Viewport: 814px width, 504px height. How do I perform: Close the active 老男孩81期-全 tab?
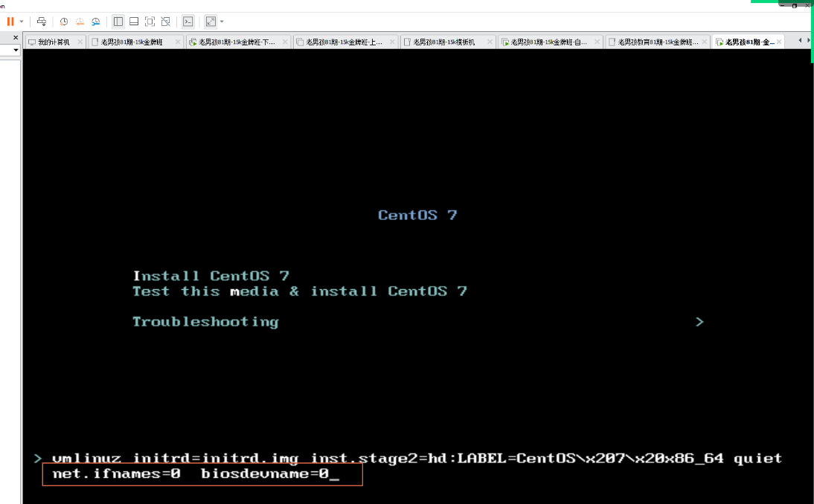(x=779, y=42)
